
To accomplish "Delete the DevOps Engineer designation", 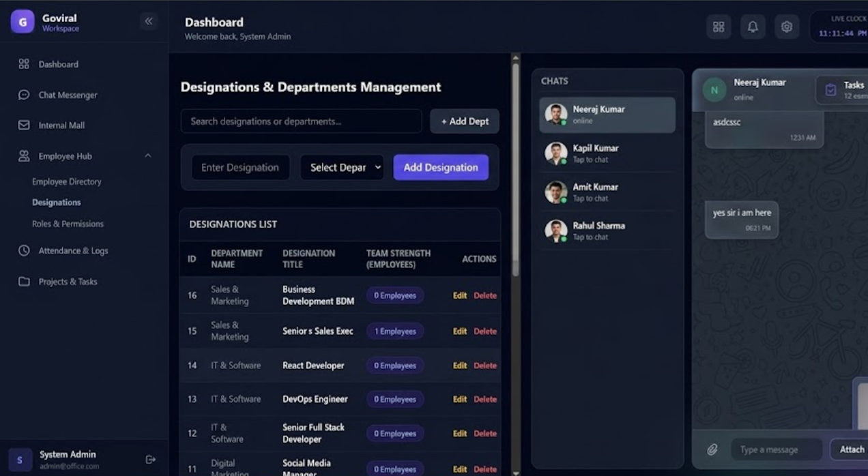I will (x=485, y=399).
